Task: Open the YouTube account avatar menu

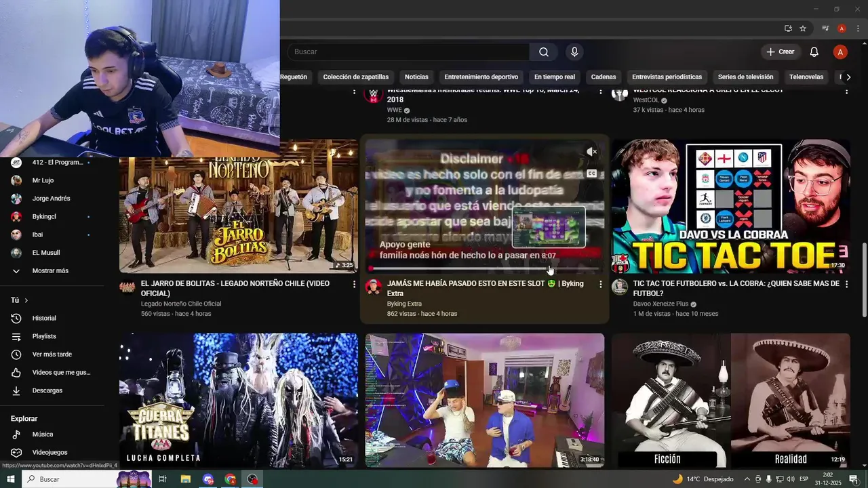Action: pyautogui.click(x=840, y=52)
